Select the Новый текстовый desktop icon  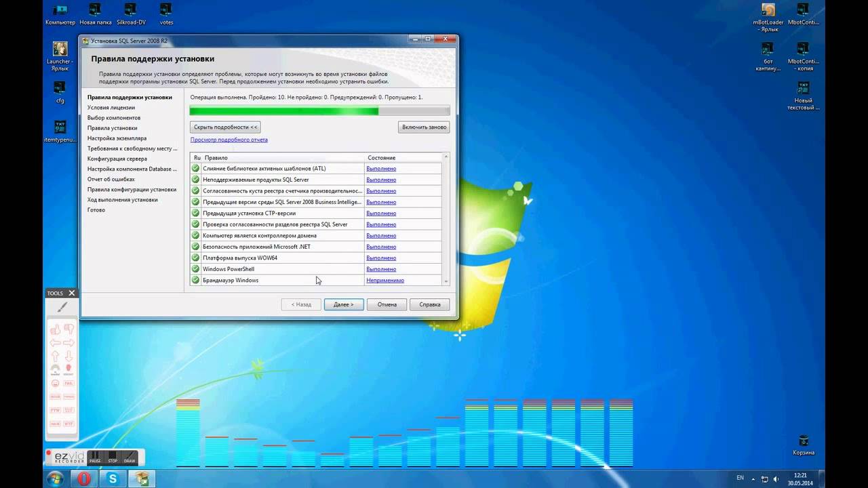click(803, 96)
